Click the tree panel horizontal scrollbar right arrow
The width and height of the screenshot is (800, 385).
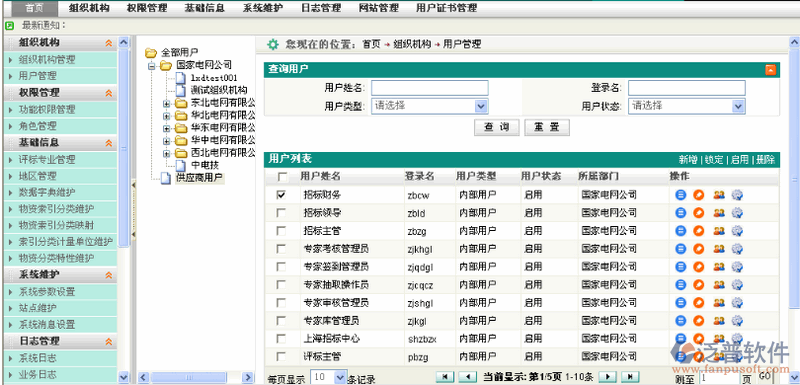click(248, 377)
